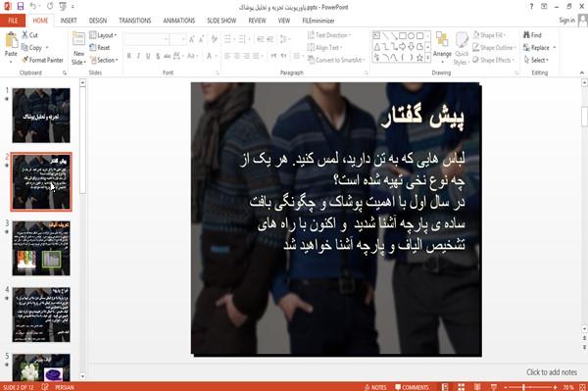Open Text Direction dropdown
Screen dimensions: 588x391
point(329,35)
